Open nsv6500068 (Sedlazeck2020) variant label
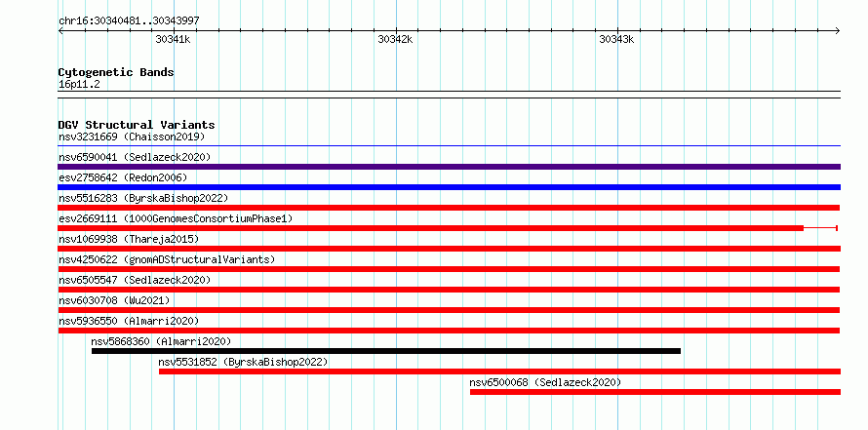 (x=545, y=382)
